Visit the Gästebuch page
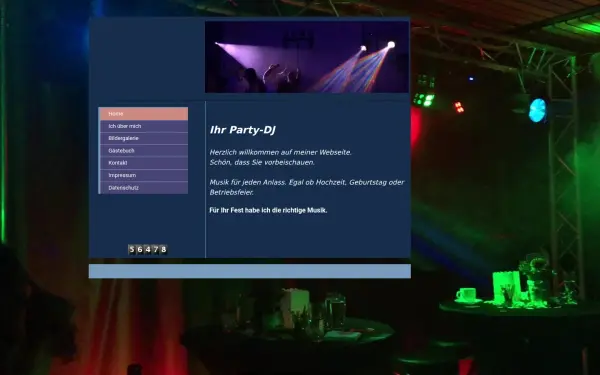 (x=143, y=151)
